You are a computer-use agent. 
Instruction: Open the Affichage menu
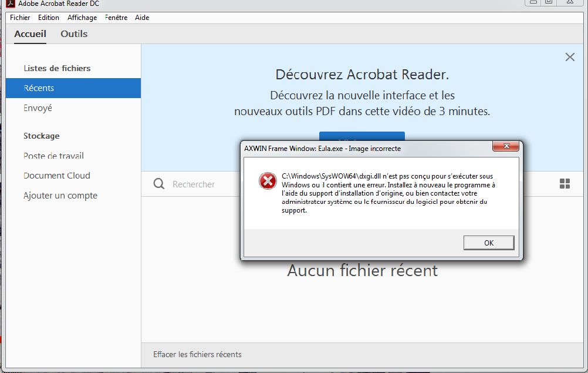[82, 17]
